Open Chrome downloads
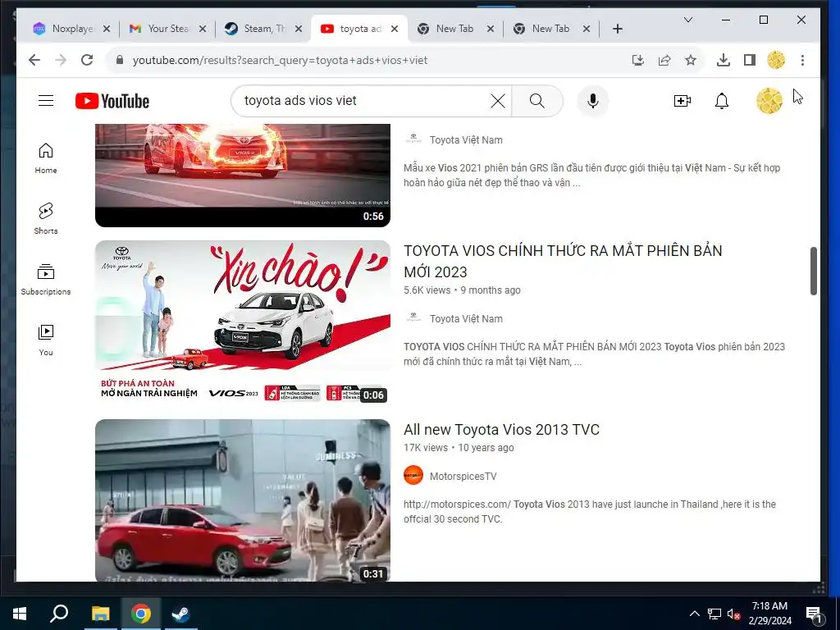 724,60
